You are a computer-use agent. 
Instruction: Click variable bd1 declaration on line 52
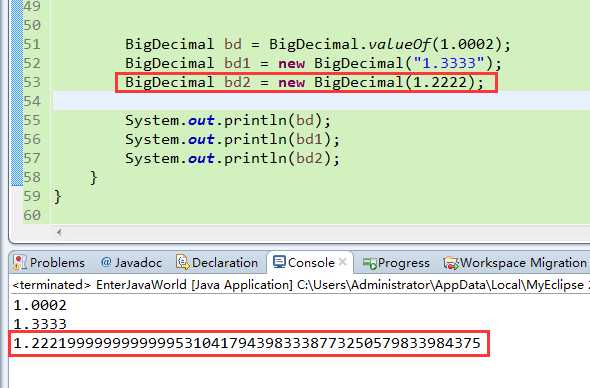[237, 63]
